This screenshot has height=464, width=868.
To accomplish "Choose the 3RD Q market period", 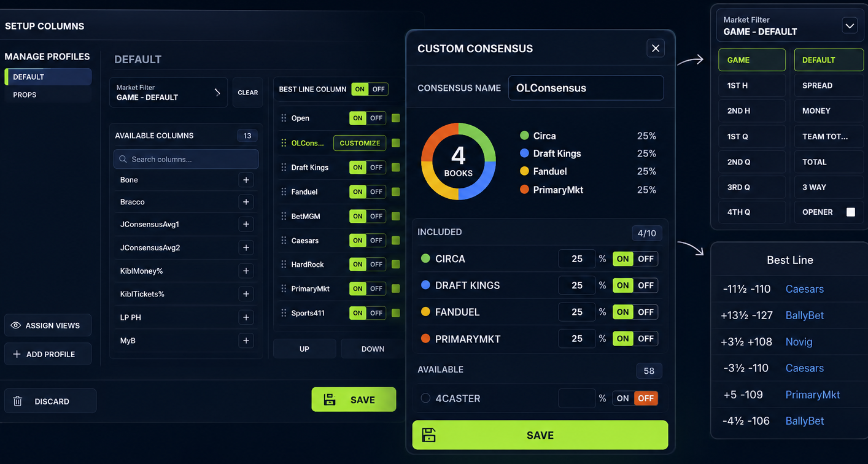I will (752, 187).
